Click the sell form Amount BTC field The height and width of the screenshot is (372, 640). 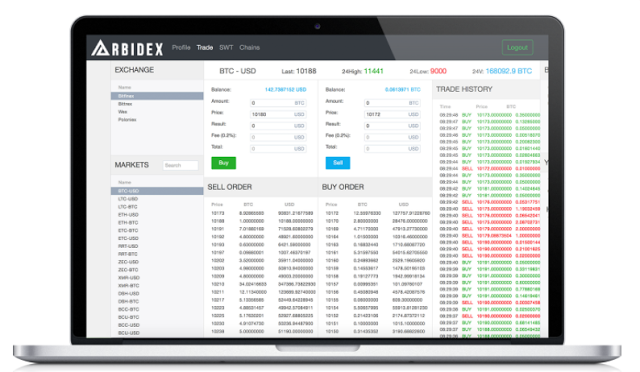tap(392, 103)
